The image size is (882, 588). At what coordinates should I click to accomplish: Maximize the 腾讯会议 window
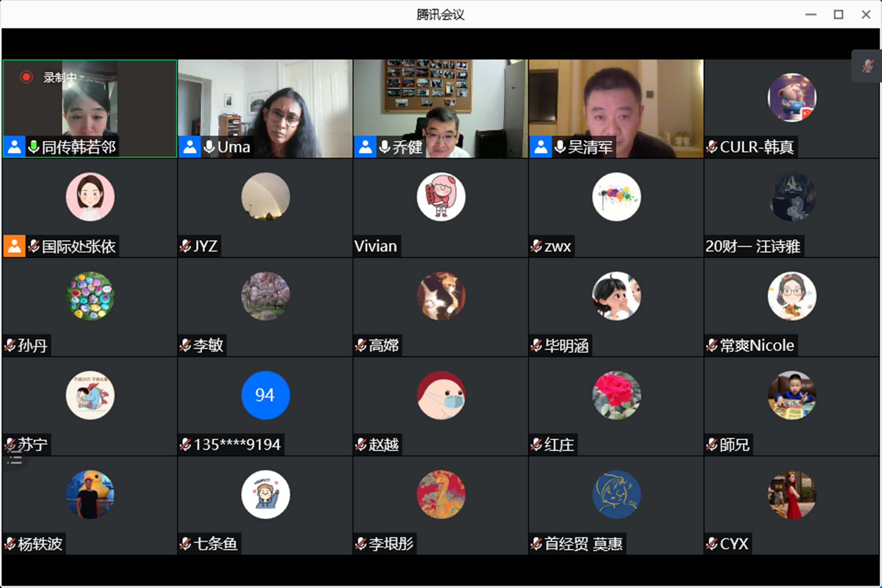(x=838, y=15)
